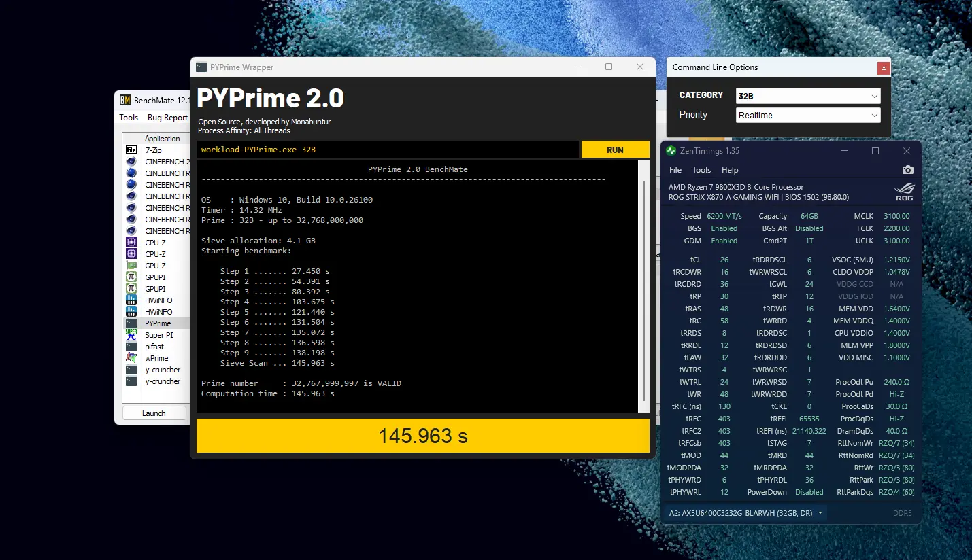Click the PYPrime 2.0 heading
The width and height of the screenshot is (972, 560).
click(x=270, y=99)
